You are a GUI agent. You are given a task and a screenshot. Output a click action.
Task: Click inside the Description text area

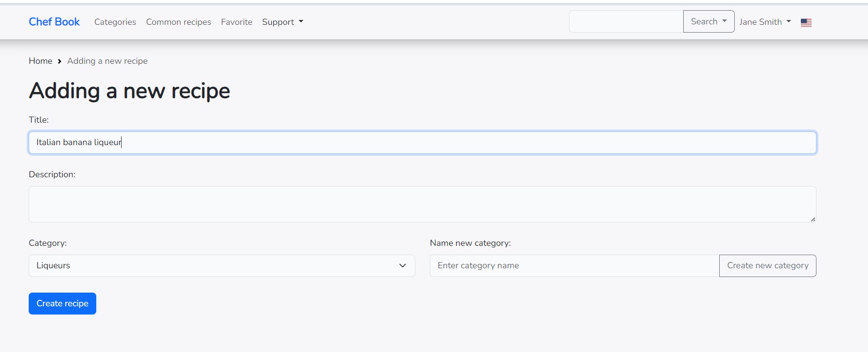point(422,204)
